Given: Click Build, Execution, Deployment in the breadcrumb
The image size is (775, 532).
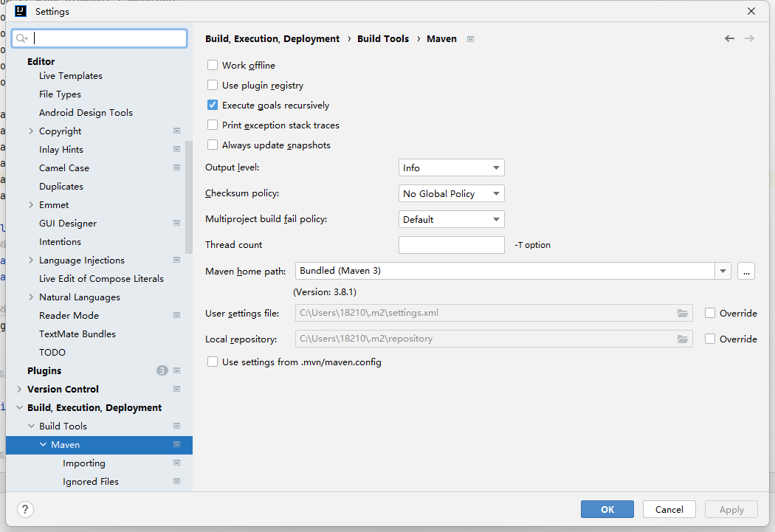Looking at the screenshot, I should 272,38.
